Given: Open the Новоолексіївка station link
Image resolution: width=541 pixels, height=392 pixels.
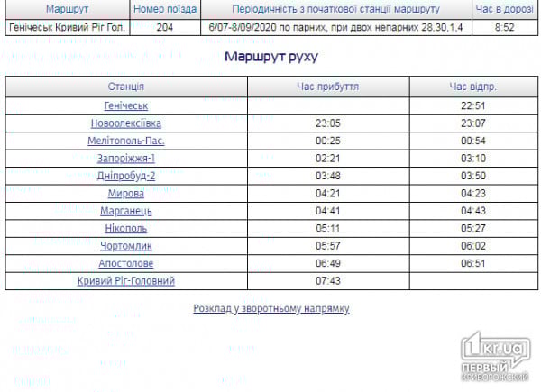Looking at the screenshot, I should click(x=126, y=123).
